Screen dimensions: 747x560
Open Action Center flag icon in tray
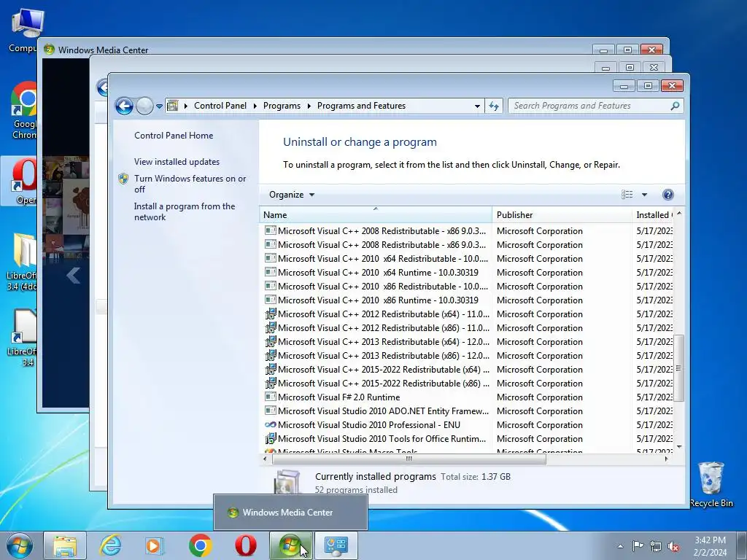[638, 545]
